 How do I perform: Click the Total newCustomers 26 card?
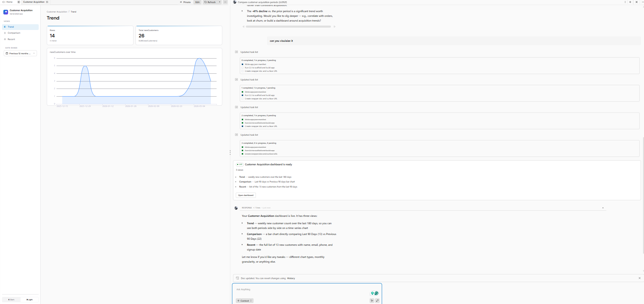click(179, 35)
